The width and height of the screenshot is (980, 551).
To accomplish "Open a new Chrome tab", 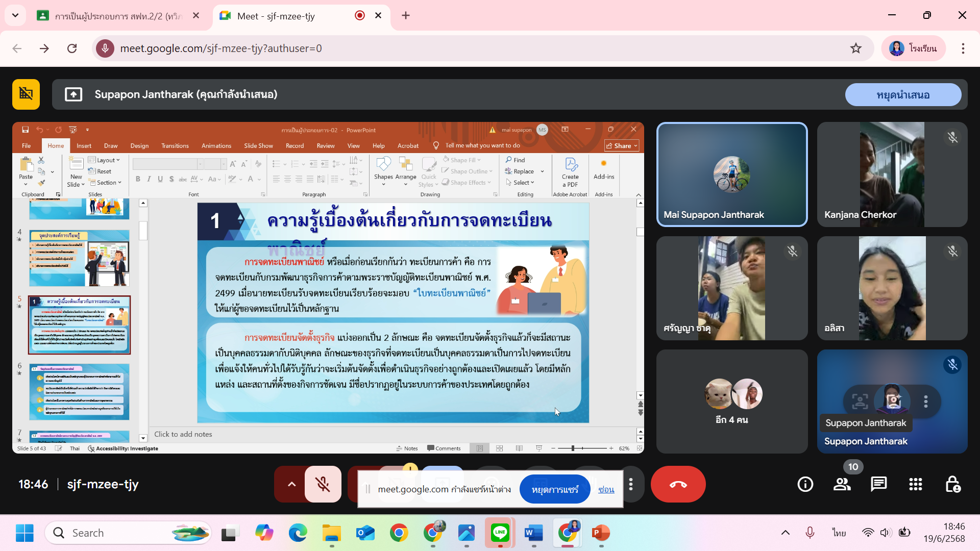I will (x=406, y=16).
